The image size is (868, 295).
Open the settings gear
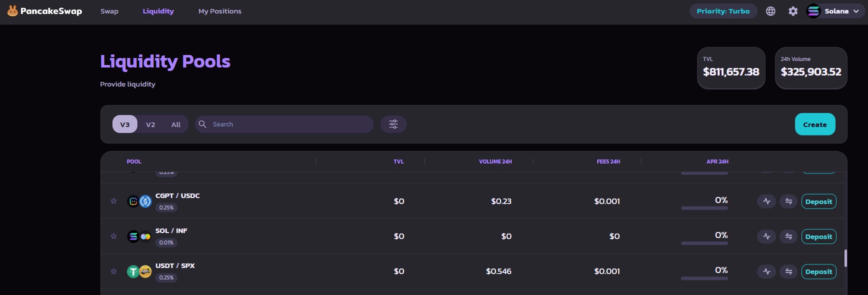click(793, 11)
